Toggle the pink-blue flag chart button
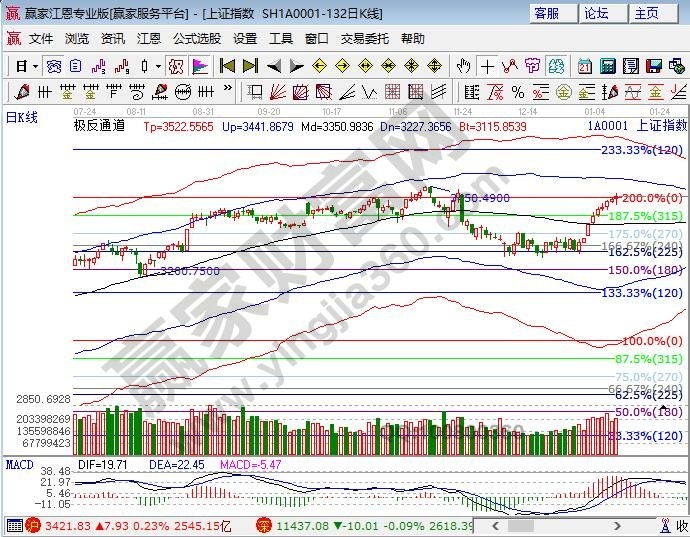Viewport: 690px width, 537px height. click(x=199, y=66)
